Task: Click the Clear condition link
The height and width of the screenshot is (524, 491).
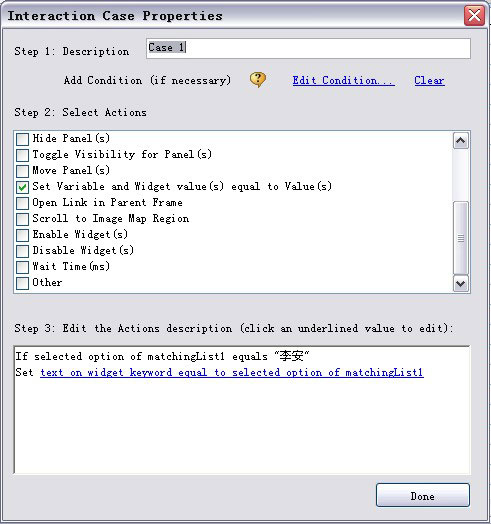Action: (x=429, y=81)
